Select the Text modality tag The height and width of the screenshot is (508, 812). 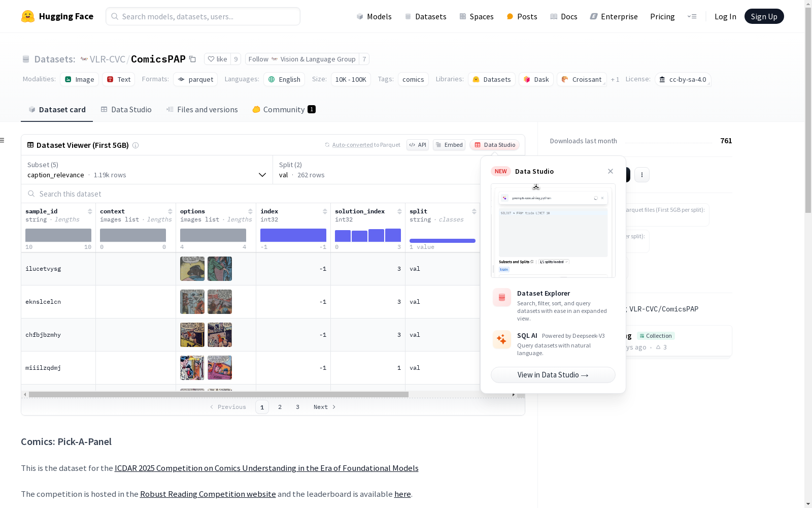tap(119, 79)
